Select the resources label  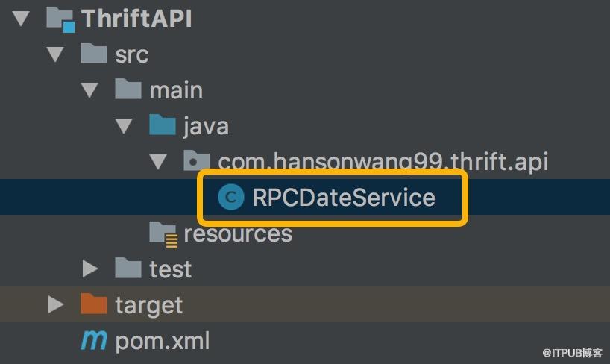(x=238, y=233)
